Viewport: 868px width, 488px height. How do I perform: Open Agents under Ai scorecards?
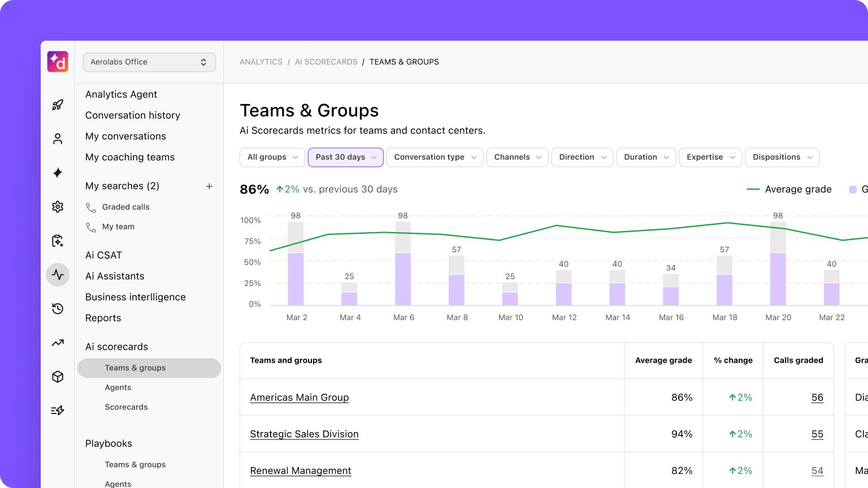pyautogui.click(x=118, y=387)
